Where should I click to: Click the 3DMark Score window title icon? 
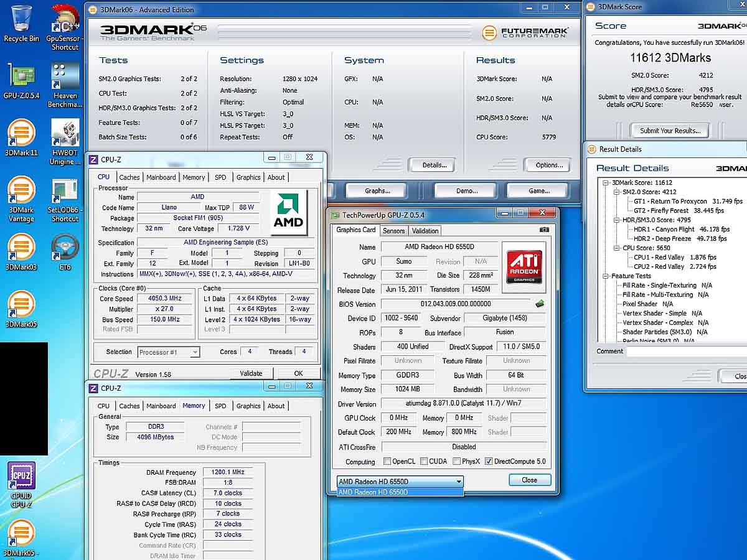[591, 7]
